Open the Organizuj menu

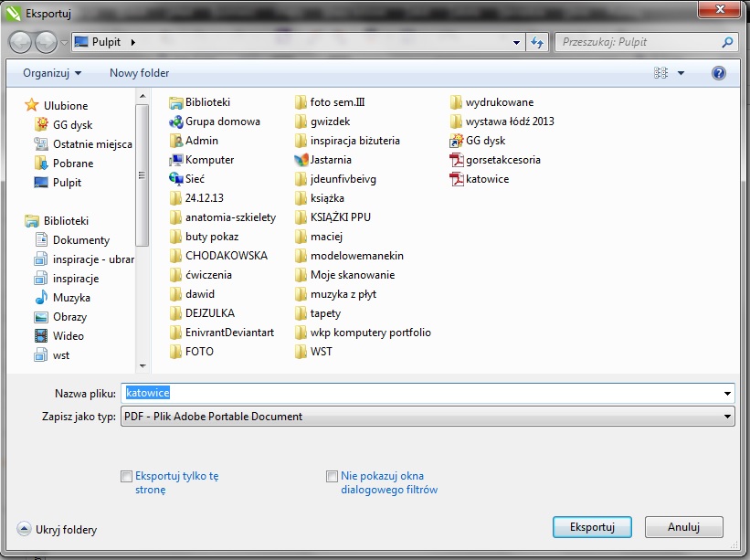[x=51, y=73]
